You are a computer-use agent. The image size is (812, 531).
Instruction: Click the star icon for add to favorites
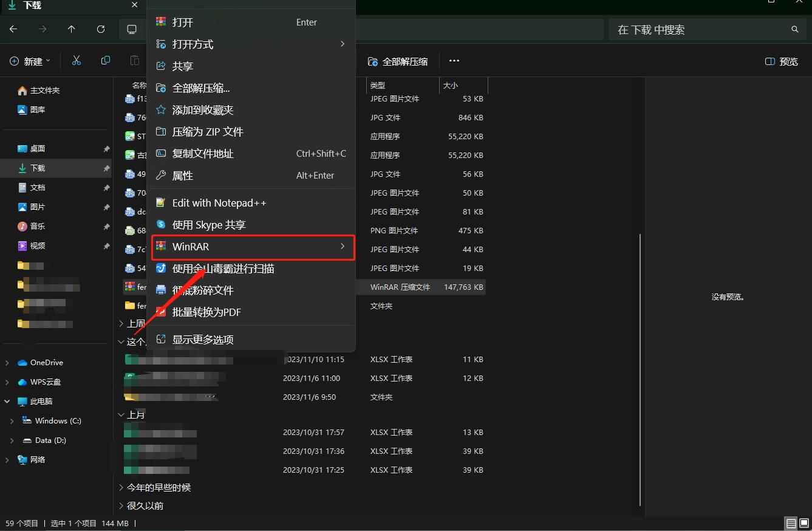pyautogui.click(x=161, y=110)
